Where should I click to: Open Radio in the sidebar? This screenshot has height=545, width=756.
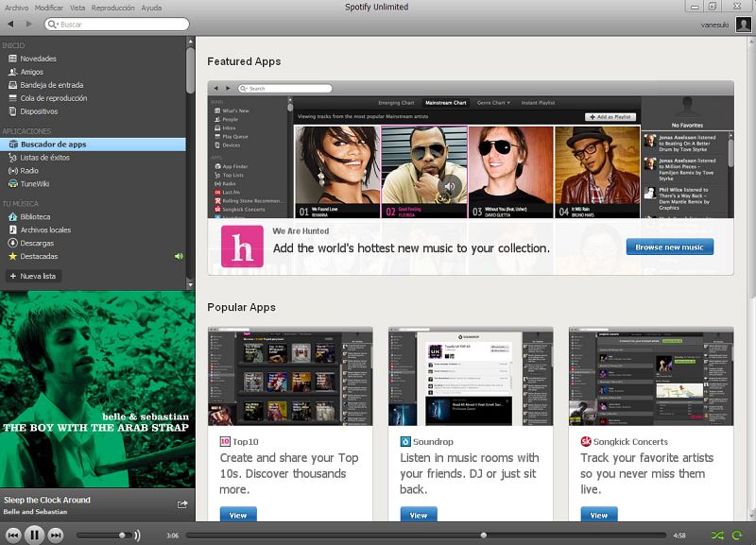[x=29, y=171]
